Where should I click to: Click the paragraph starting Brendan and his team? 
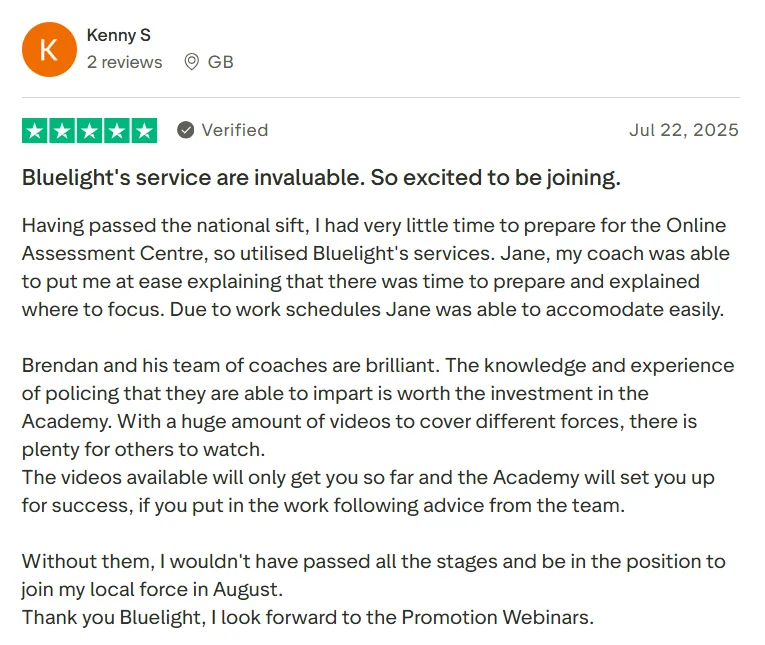click(378, 407)
